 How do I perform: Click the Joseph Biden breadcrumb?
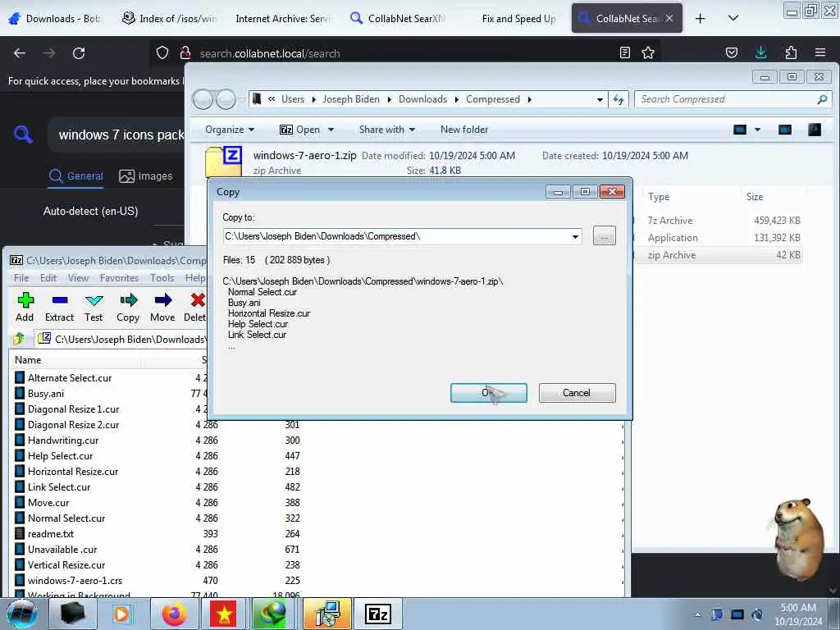pos(351,99)
